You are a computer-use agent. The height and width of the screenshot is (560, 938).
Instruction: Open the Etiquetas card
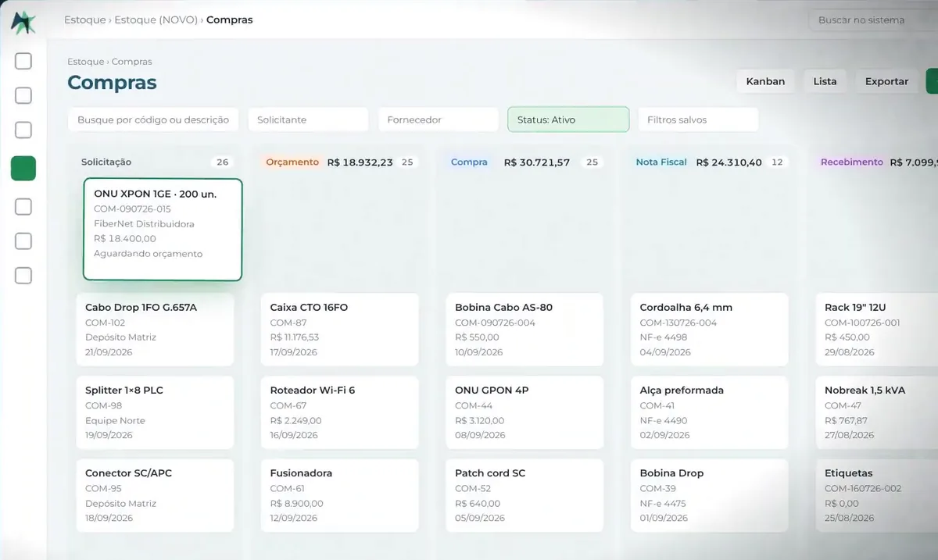[877, 495]
